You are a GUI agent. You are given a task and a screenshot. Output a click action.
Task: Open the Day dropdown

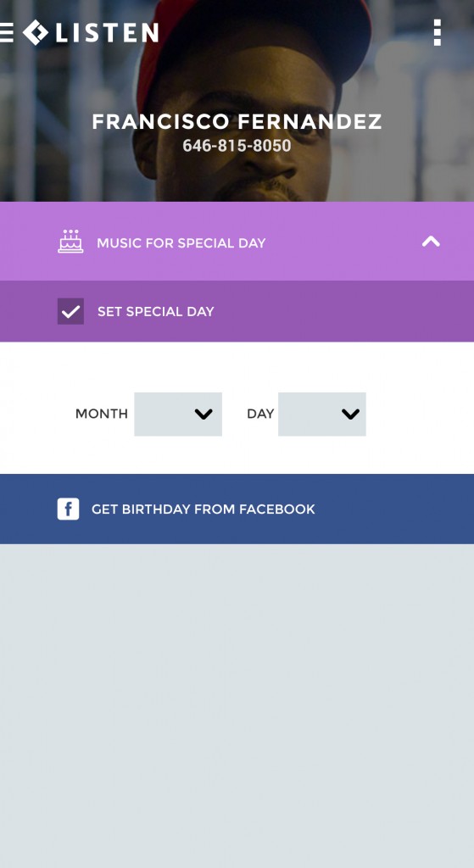pyautogui.click(x=321, y=414)
